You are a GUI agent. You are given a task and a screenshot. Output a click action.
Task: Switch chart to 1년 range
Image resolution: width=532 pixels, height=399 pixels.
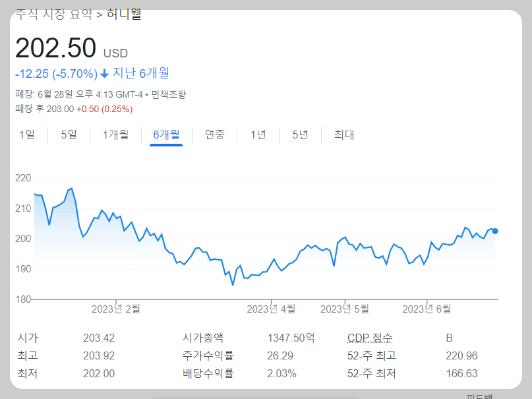click(x=258, y=135)
